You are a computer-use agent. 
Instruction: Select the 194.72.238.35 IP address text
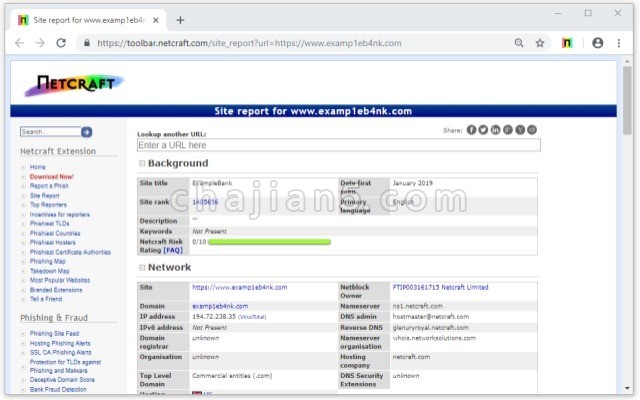[x=214, y=317]
